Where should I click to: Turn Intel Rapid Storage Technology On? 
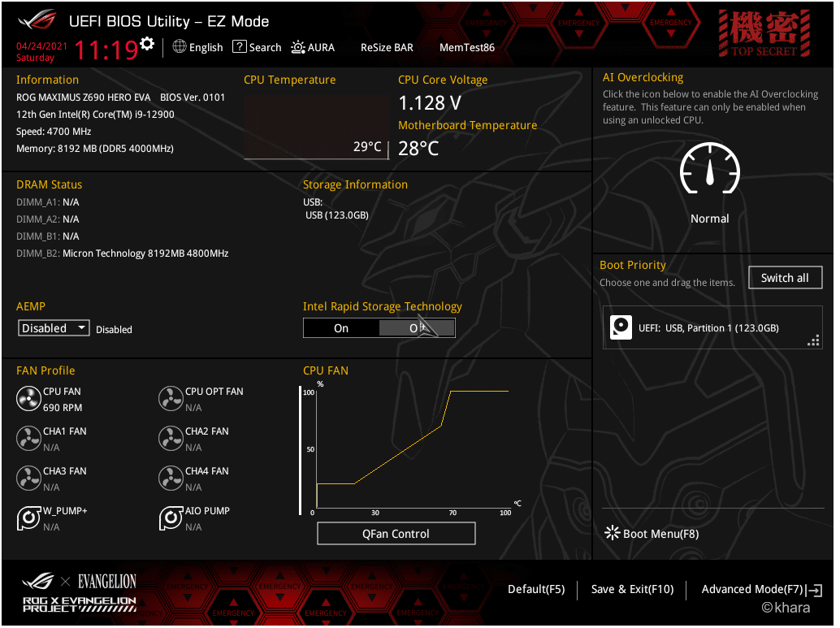click(x=341, y=328)
